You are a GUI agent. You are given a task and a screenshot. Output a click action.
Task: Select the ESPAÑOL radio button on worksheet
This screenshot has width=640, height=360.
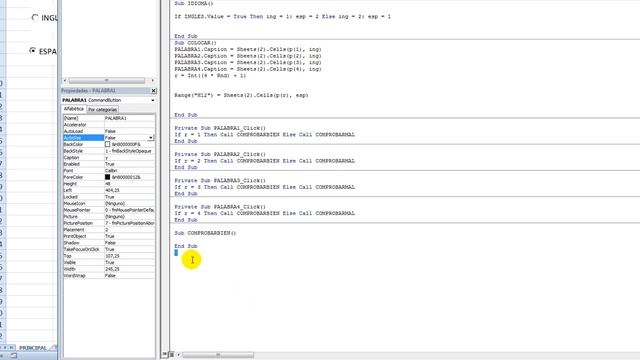pyautogui.click(x=32, y=51)
